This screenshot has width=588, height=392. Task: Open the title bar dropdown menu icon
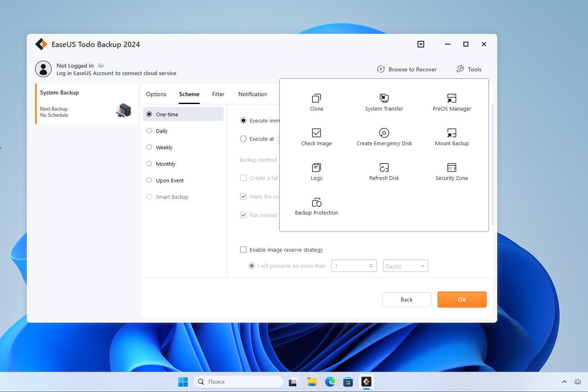tap(421, 44)
